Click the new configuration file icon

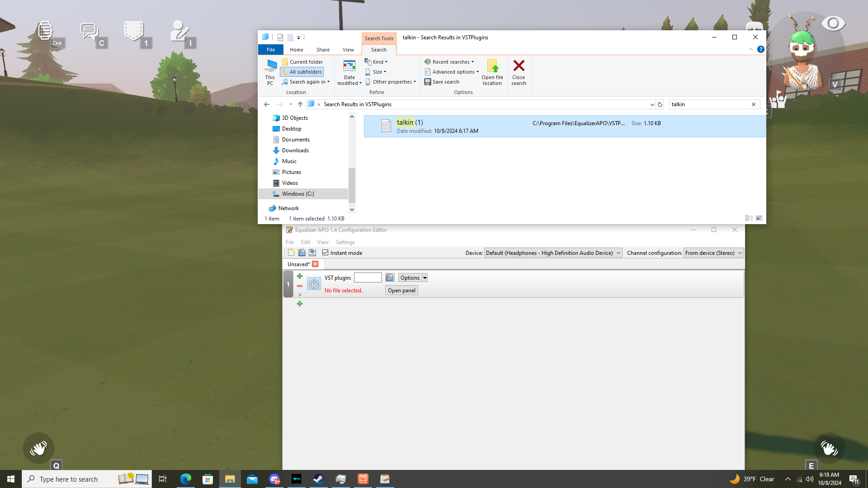tap(292, 253)
